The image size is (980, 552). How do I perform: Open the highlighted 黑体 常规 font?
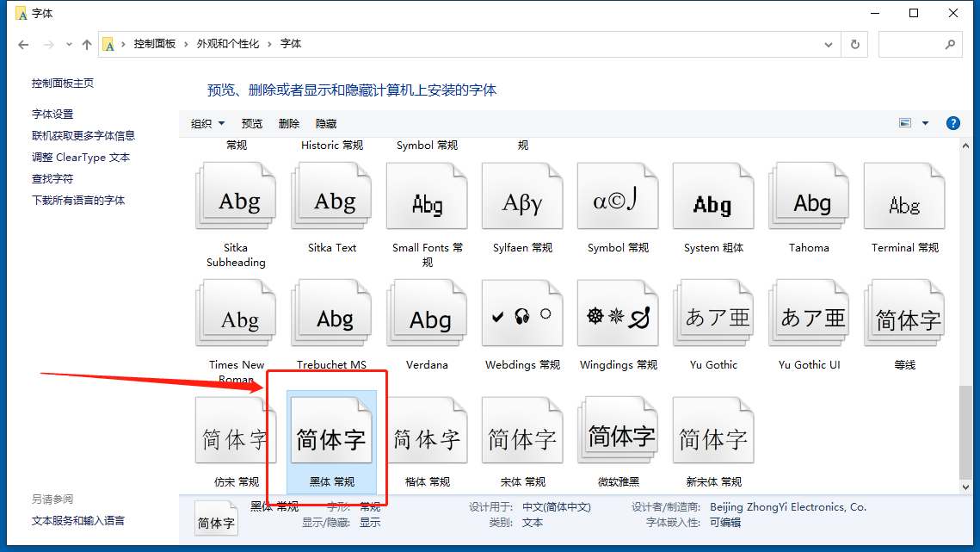[x=331, y=428]
